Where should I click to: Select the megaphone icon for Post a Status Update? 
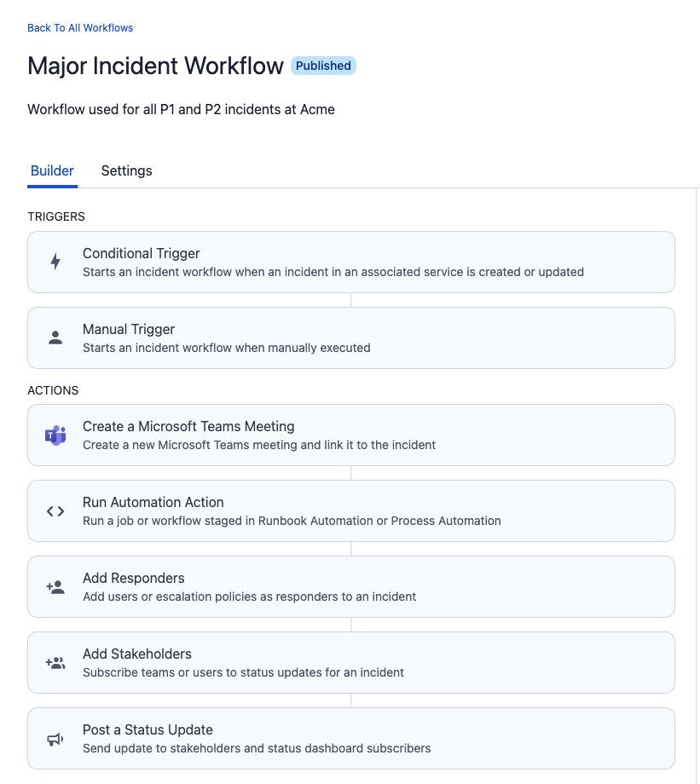pyautogui.click(x=55, y=738)
